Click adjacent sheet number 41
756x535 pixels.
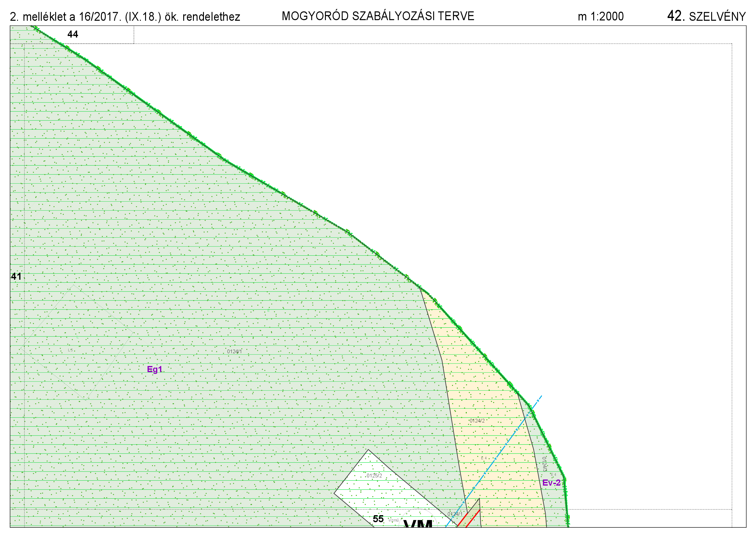click(16, 276)
